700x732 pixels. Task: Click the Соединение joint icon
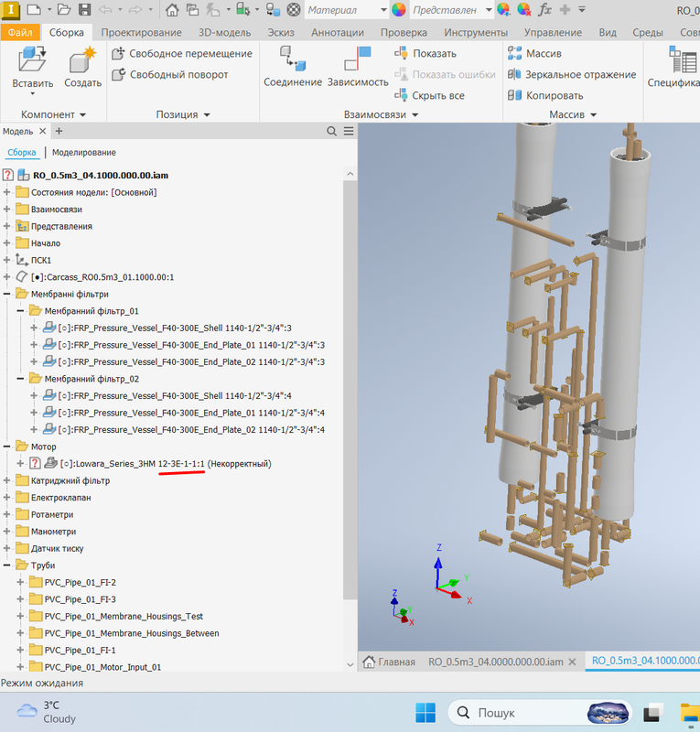pyautogui.click(x=293, y=59)
